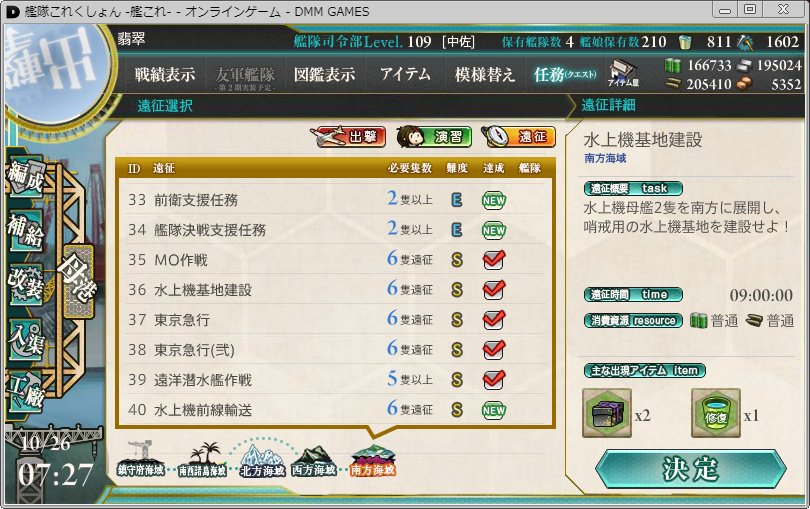Switch to the 北方海域 area tab
Image resolution: width=810 pixels, height=509 pixels.
click(262, 459)
